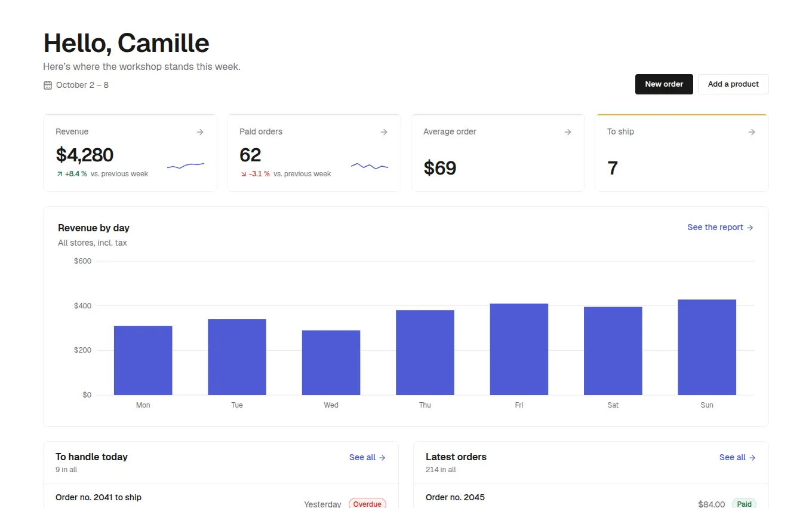The width and height of the screenshot is (812, 508).
Task: Click the -3.1 % paid orders change
Action: click(x=259, y=174)
